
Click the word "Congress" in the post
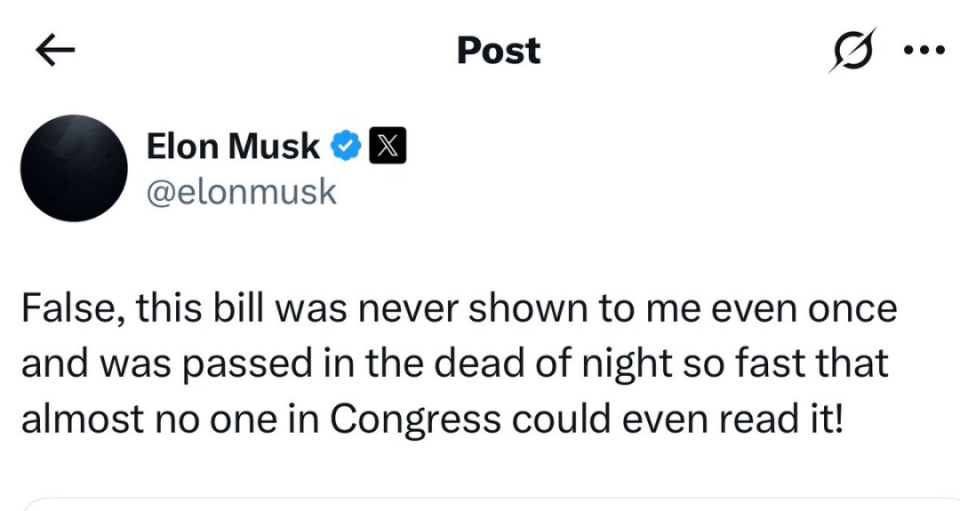pyautogui.click(x=415, y=420)
